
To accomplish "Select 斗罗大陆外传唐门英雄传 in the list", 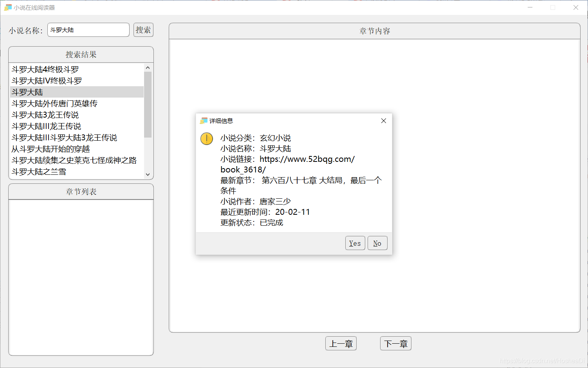I will coord(54,103).
